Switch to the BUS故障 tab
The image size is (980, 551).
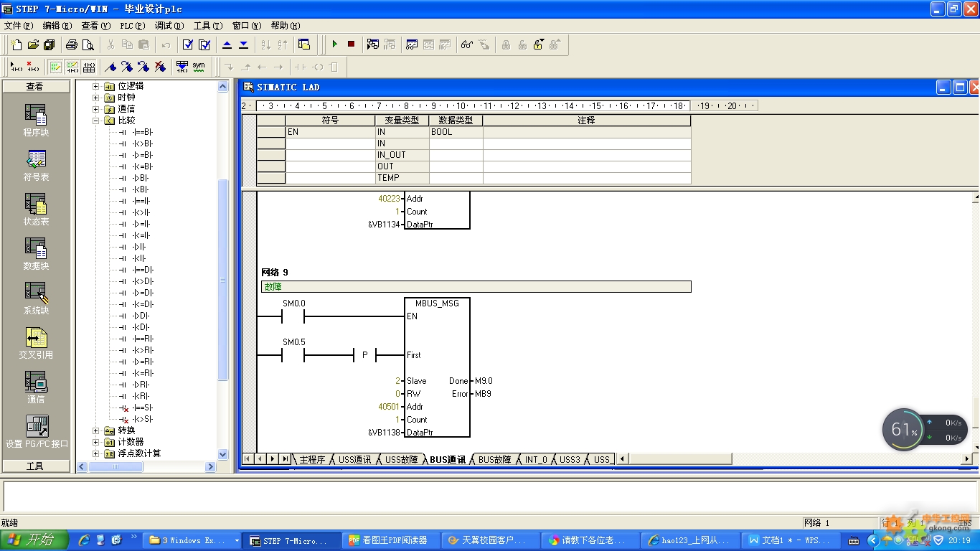tap(494, 459)
